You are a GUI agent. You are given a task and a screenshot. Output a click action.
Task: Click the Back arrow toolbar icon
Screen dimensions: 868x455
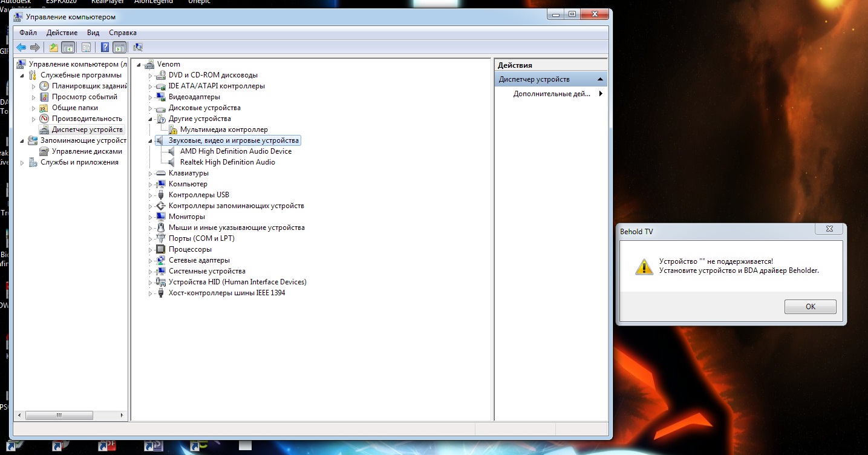click(x=21, y=47)
